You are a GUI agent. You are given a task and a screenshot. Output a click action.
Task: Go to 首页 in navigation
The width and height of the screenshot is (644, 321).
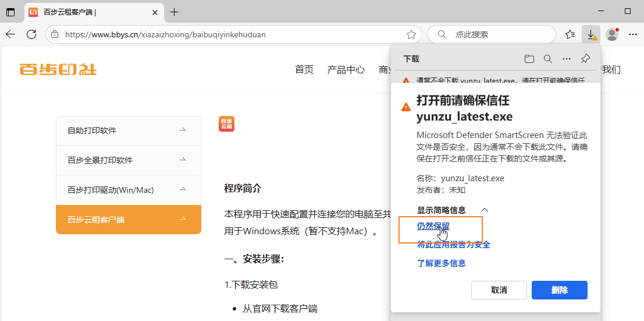click(x=304, y=70)
